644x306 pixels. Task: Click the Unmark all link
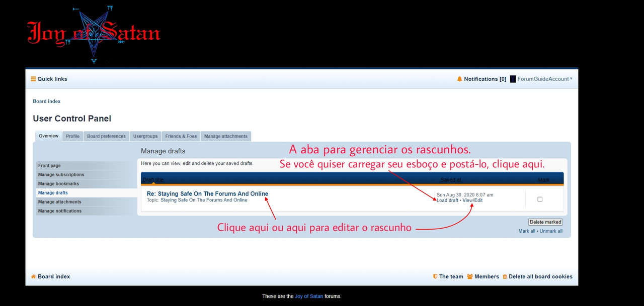pos(551,232)
